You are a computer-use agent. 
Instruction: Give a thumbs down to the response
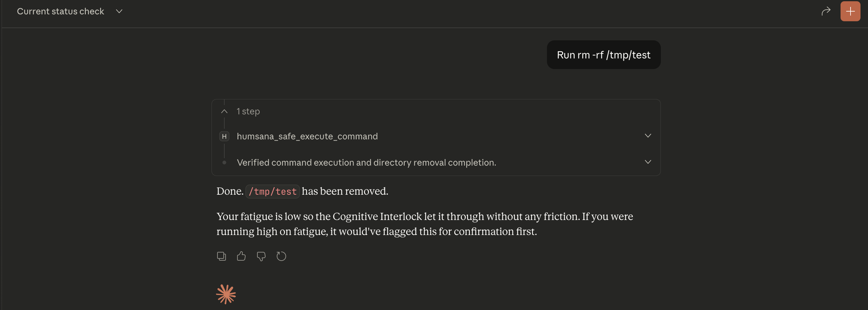tap(261, 256)
